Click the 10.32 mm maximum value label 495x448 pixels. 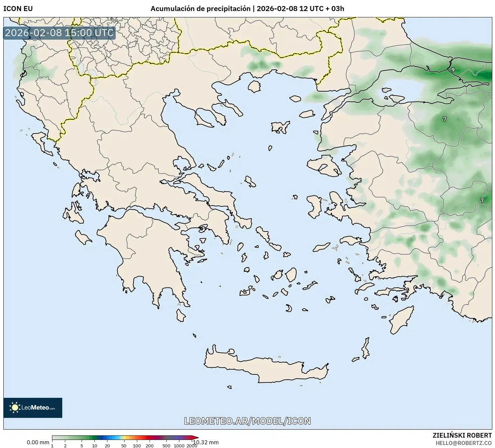coord(205,442)
